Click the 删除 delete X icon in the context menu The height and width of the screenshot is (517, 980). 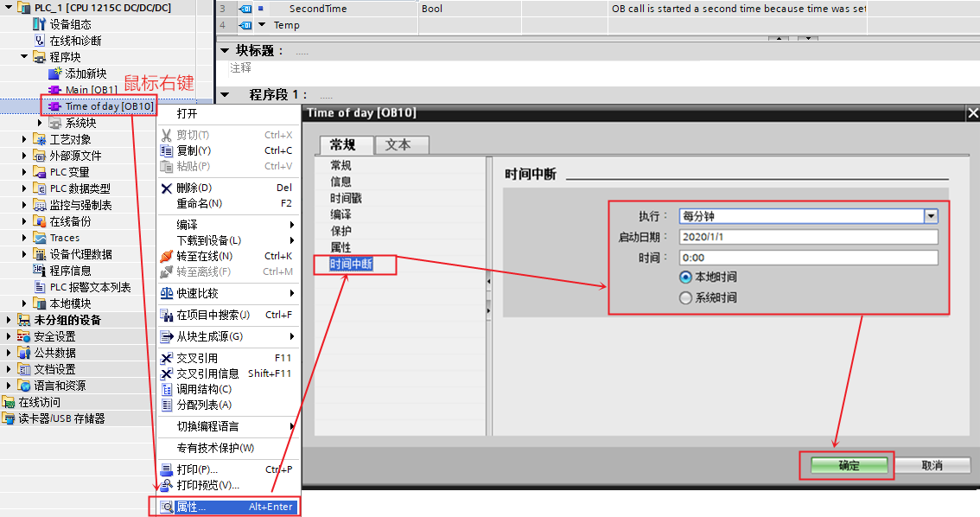point(166,188)
